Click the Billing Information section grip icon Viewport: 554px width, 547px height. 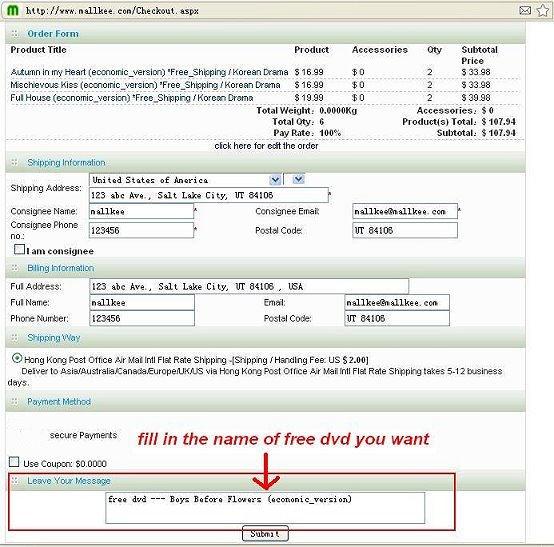(14, 267)
